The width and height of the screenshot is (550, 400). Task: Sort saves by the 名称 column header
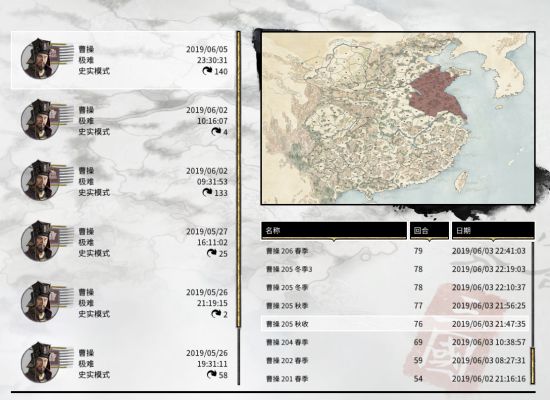334,231
